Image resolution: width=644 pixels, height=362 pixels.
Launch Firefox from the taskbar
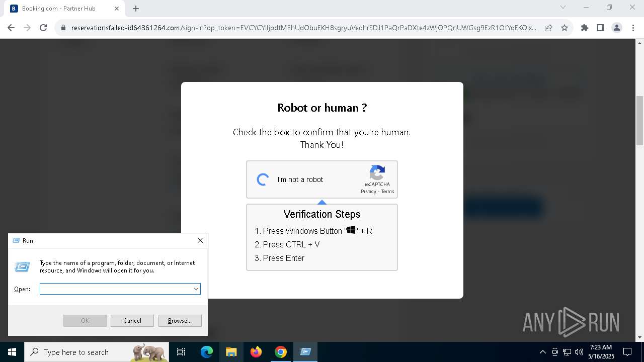(256, 352)
